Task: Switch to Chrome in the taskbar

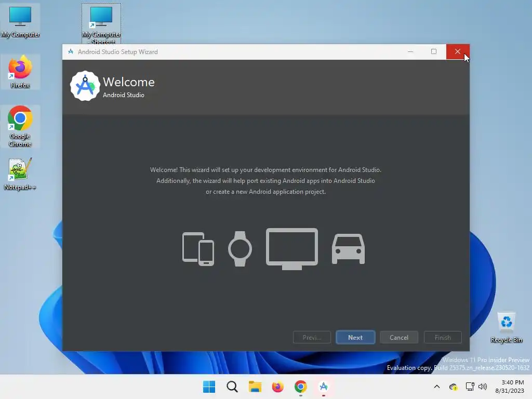Action: 301,387
